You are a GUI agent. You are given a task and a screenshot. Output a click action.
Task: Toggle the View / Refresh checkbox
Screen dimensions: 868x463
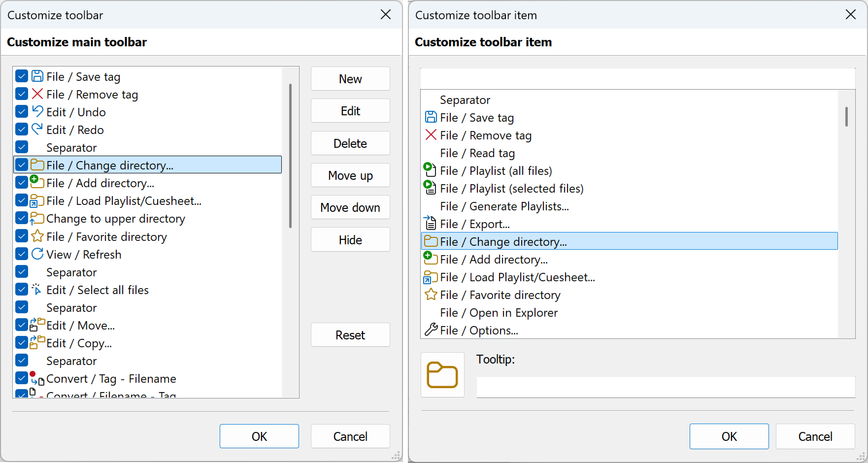[x=22, y=254]
